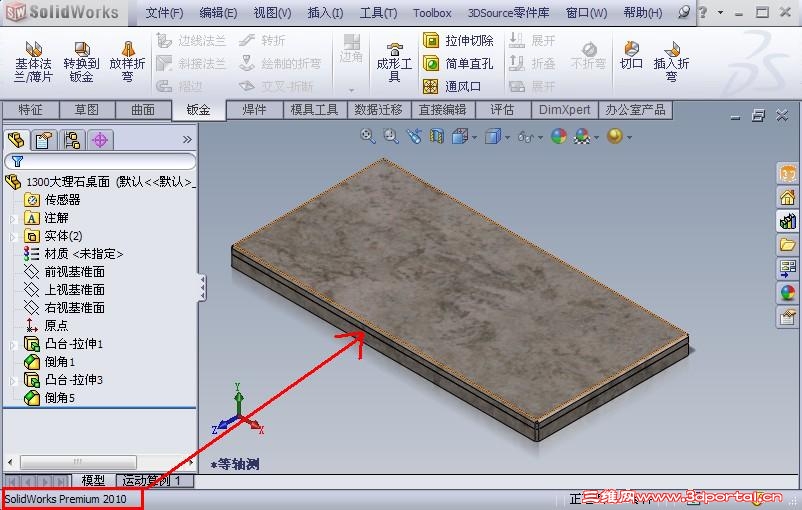Select 右视基准面 (Right Plane)
The height and width of the screenshot is (510, 802).
[64, 307]
